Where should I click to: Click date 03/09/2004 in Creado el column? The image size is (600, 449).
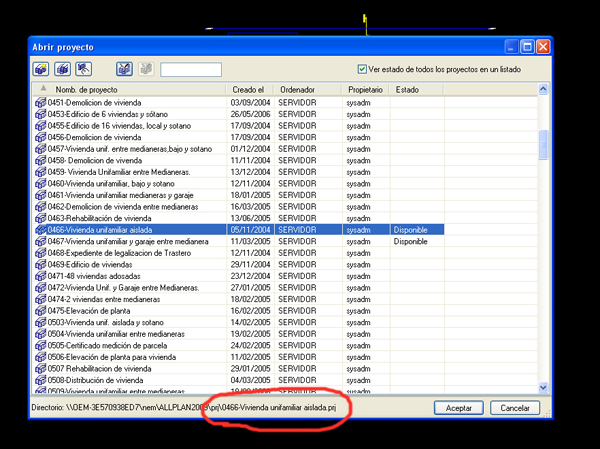[x=250, y=103]
